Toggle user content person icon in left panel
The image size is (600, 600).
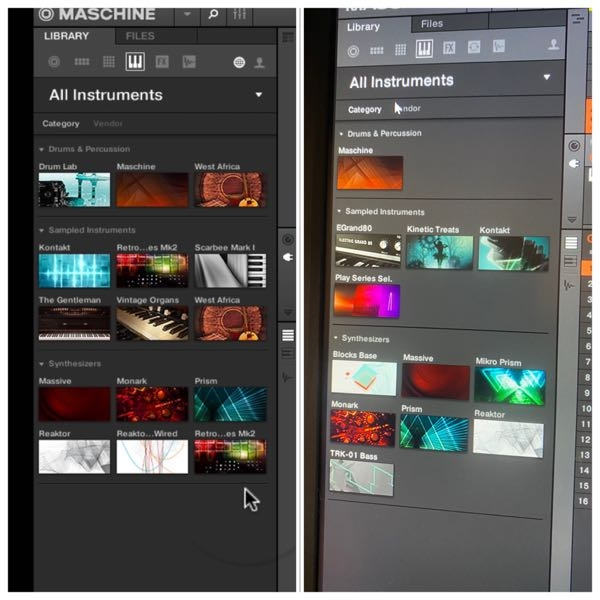(259, 62)
